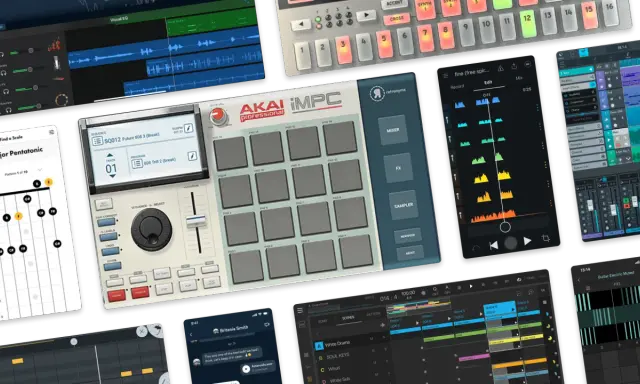Click the CROSS button on drum machine

tap(396, 19)
